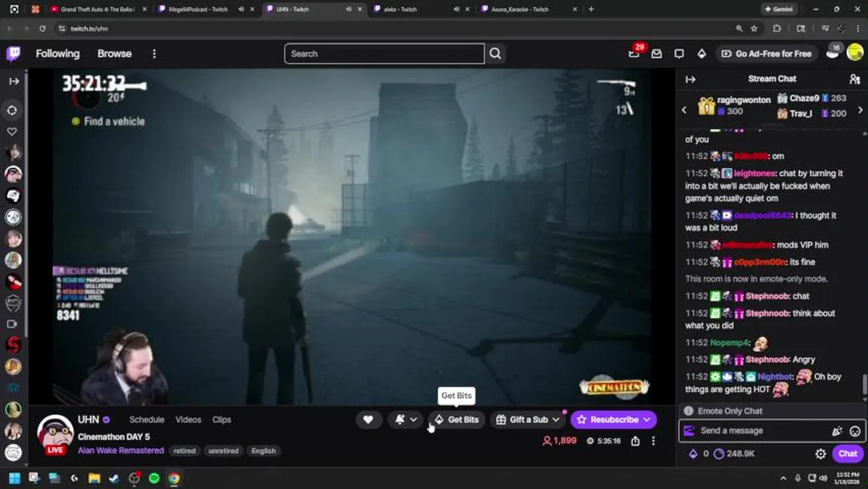Open the UHN channel avatar with LIVE badge
868x489 pixels.
(x=55, y=435)
